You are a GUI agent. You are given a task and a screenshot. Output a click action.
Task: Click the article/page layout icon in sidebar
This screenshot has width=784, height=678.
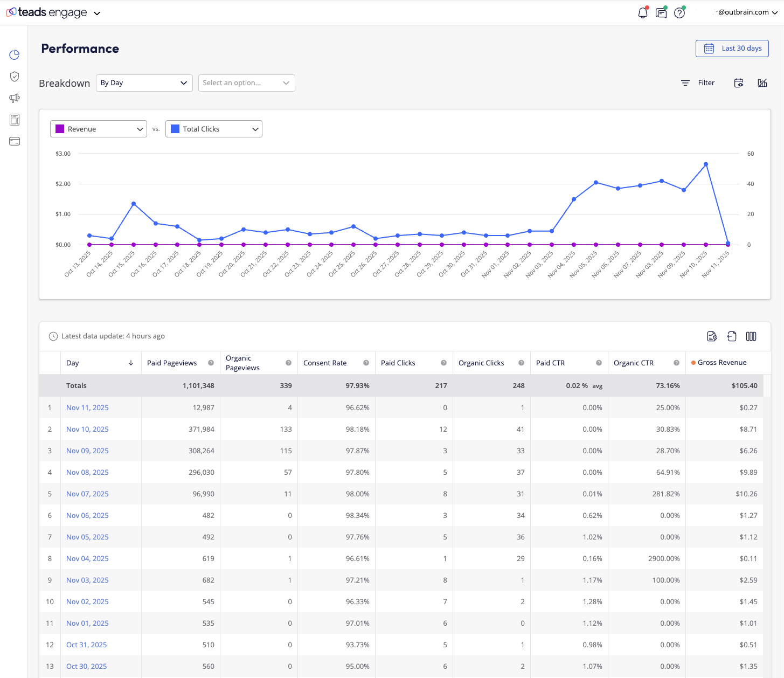15,119
